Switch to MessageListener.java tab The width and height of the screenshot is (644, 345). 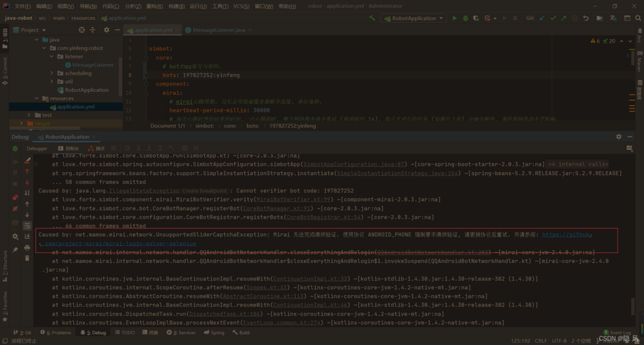tap(219, 30)
